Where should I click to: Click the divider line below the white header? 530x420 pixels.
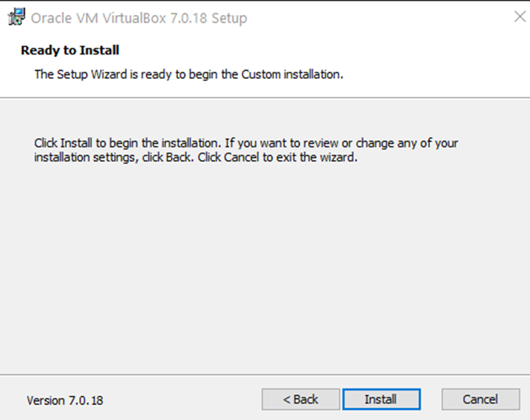tap(265, 98)
